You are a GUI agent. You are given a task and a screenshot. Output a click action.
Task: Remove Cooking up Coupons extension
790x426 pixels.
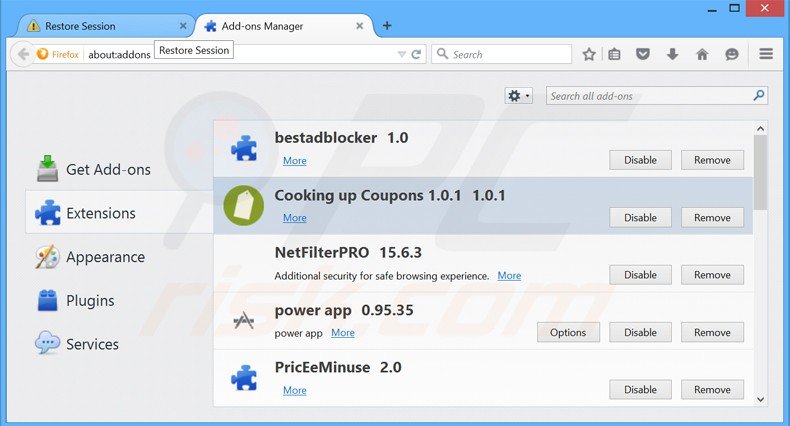[712, 218]
